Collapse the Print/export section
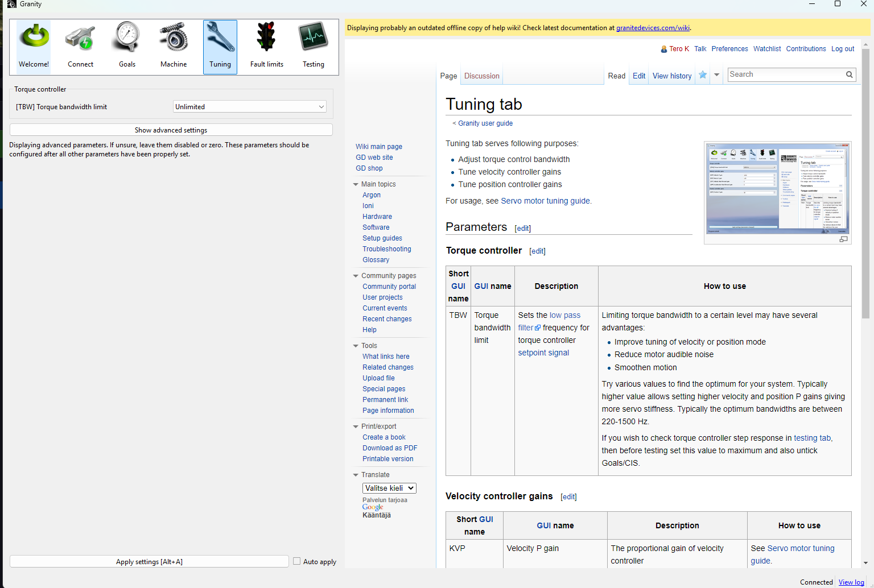 (356, 426)
